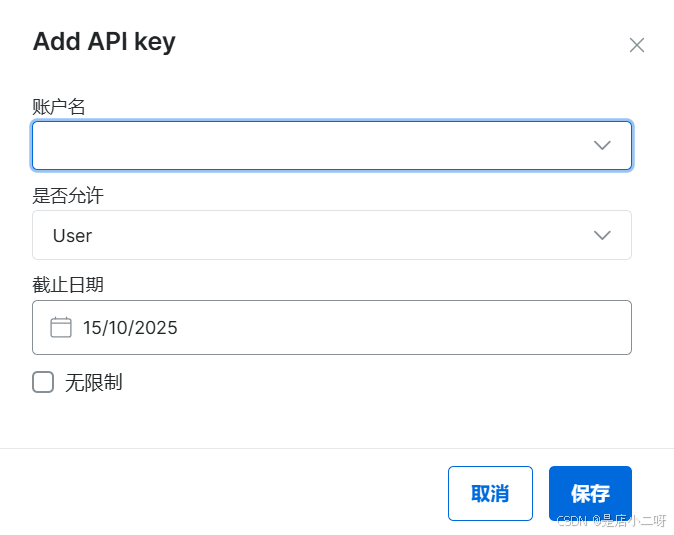Click the 账户名 field label
Screen dimensions: 674x535
pyautogui.click(x=59, y=106)
